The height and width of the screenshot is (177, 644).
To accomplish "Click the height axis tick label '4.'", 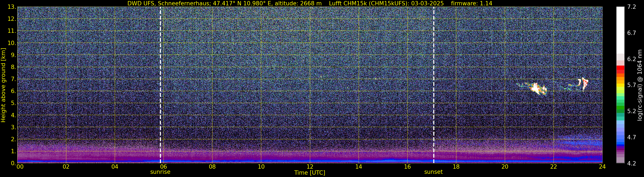I will point(13,115).
